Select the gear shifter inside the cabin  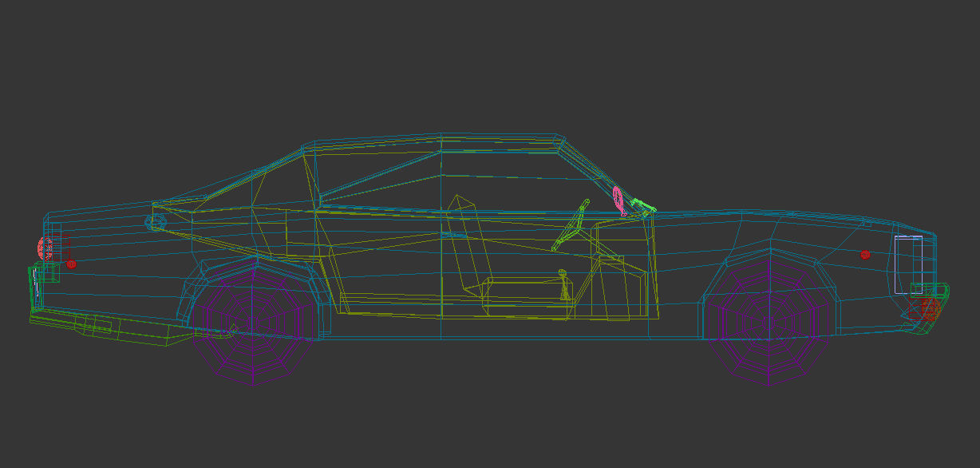pos(564,285)
